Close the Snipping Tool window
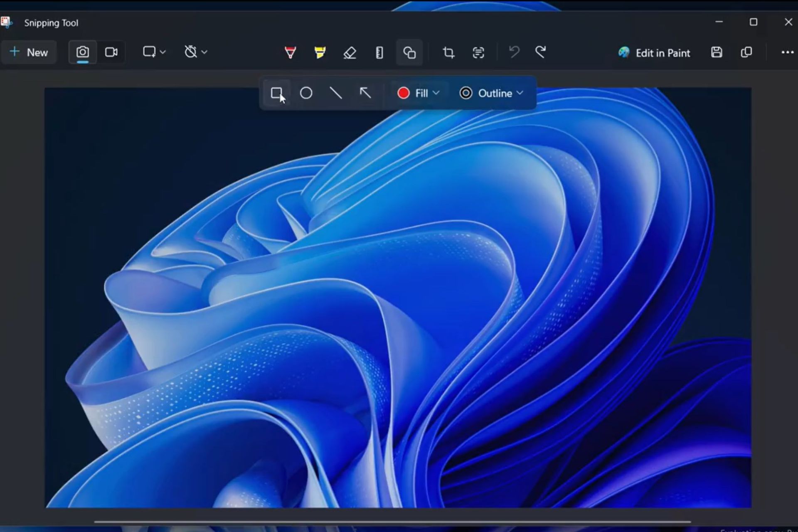The height and width of the screenshot is (532, 798). click(x=788, y=22)
